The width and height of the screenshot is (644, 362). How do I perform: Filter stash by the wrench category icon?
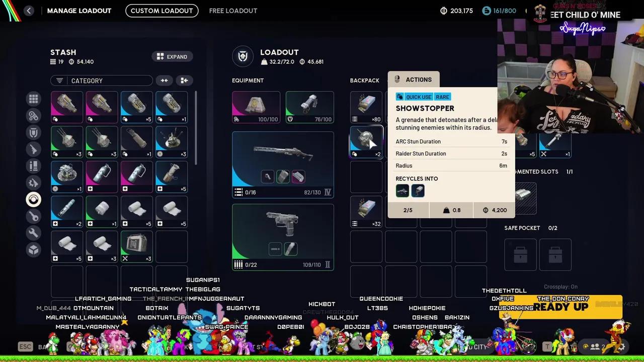(33, 233)
